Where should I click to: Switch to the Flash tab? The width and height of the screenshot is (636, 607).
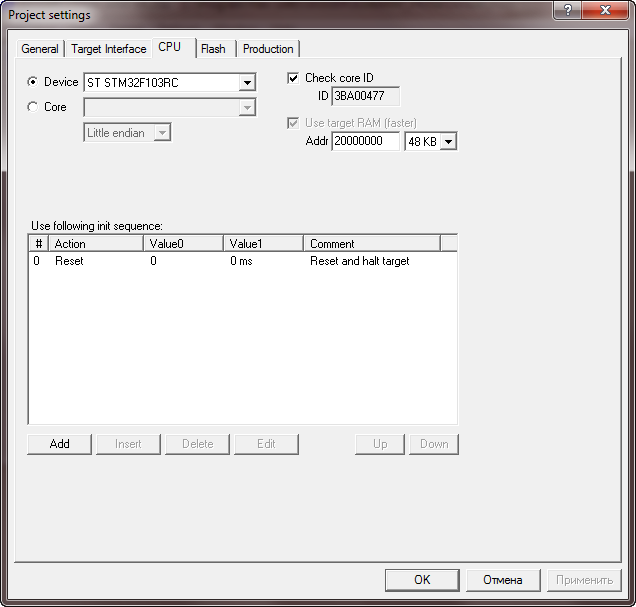pos(213,49)
